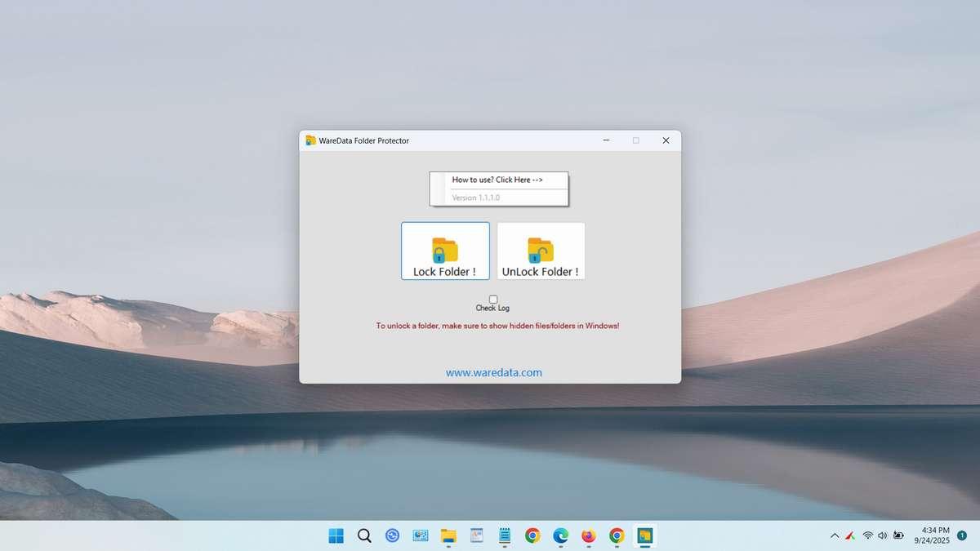
Task: Open File Explorer from the taskbar
Action: [x=448, y=535]
